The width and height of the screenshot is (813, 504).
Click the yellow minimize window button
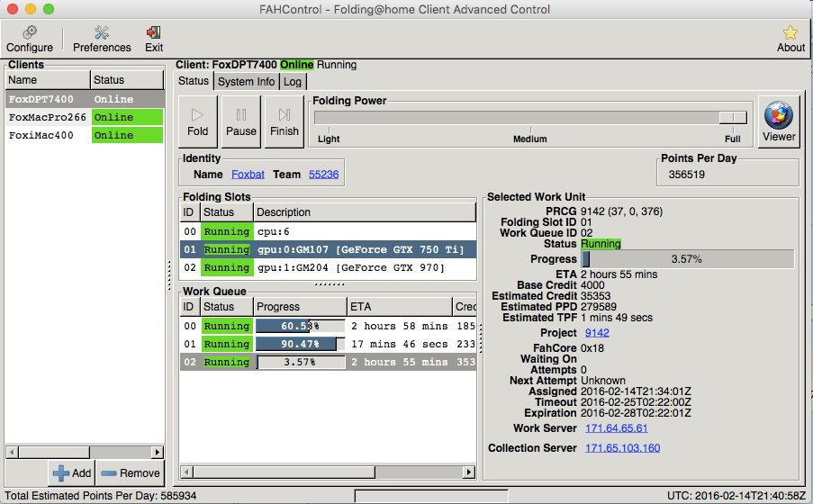(x=31, y=9)
